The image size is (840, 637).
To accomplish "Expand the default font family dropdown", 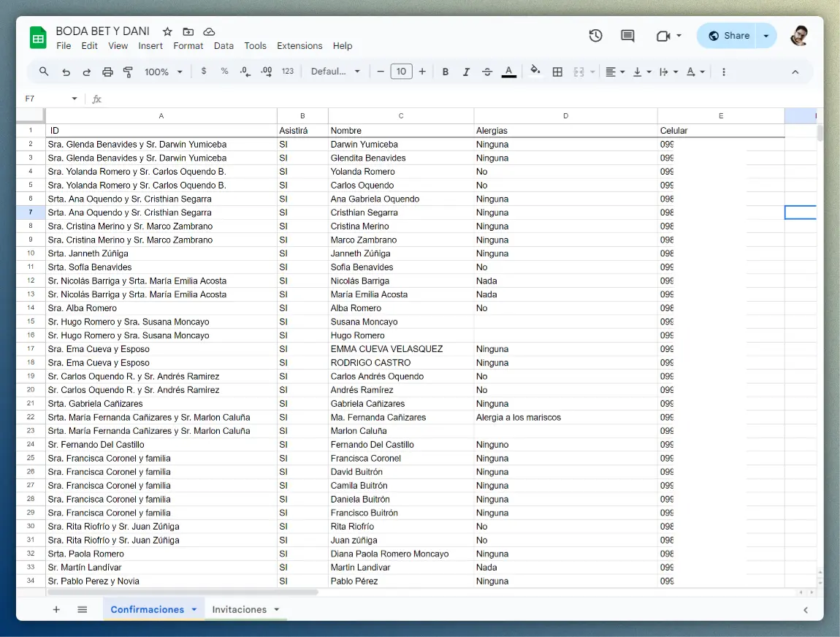I will (335, 72).
